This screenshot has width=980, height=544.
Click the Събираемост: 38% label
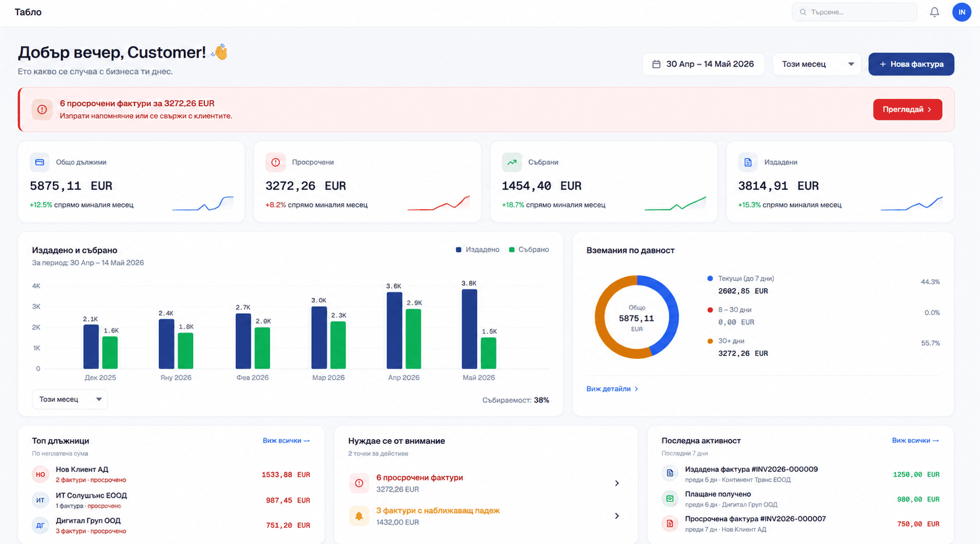tap(516, 400)
